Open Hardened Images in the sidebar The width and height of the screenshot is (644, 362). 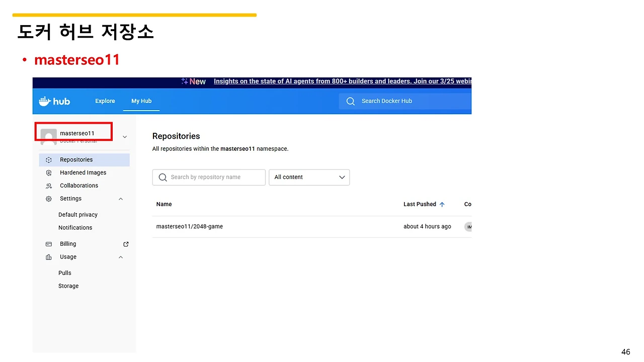pos(83,173)
